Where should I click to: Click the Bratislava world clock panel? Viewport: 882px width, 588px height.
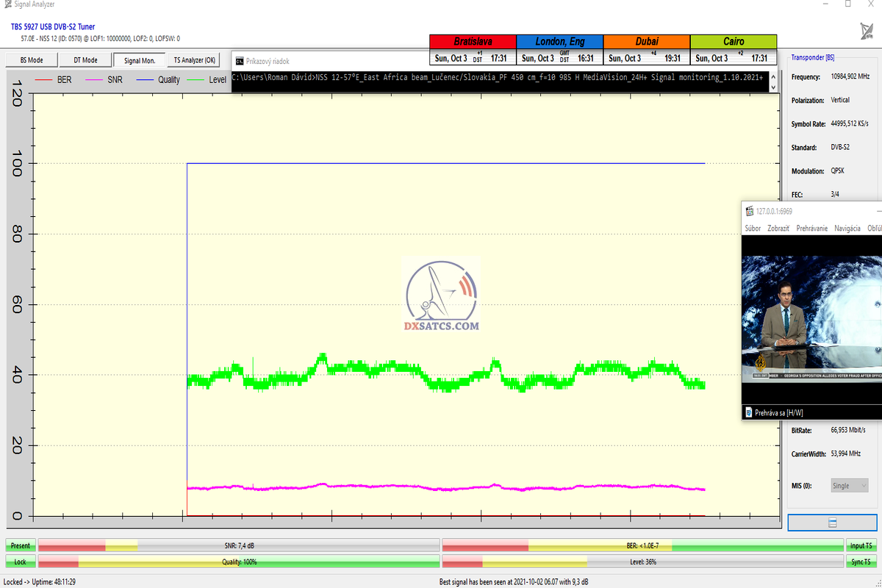point(473,50)
